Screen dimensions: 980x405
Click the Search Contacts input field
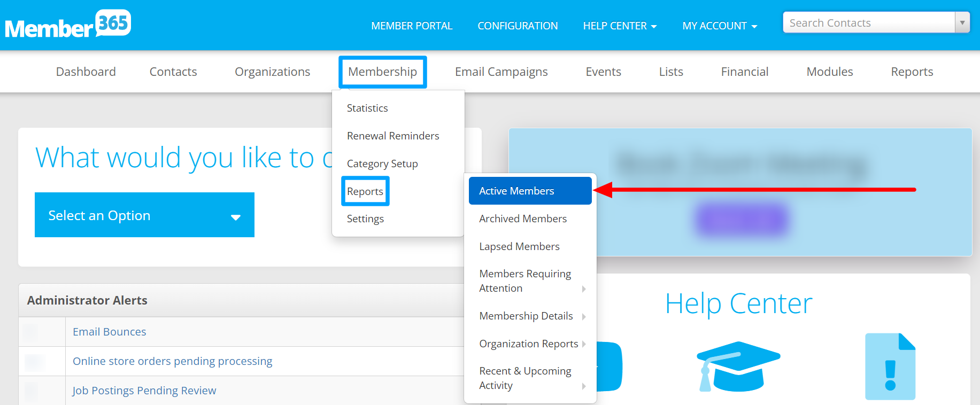click(869, 23)
